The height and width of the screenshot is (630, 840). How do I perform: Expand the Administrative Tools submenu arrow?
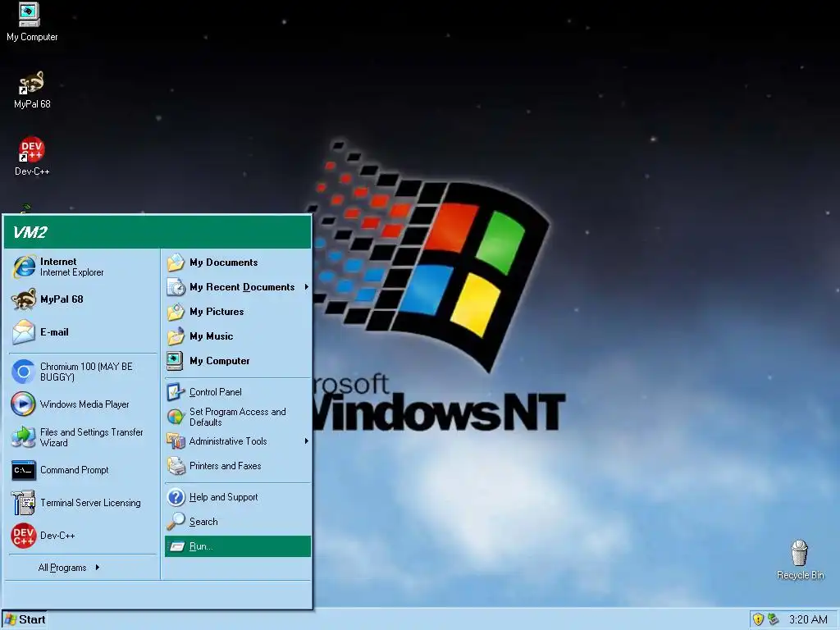click(x=307, y=441)
